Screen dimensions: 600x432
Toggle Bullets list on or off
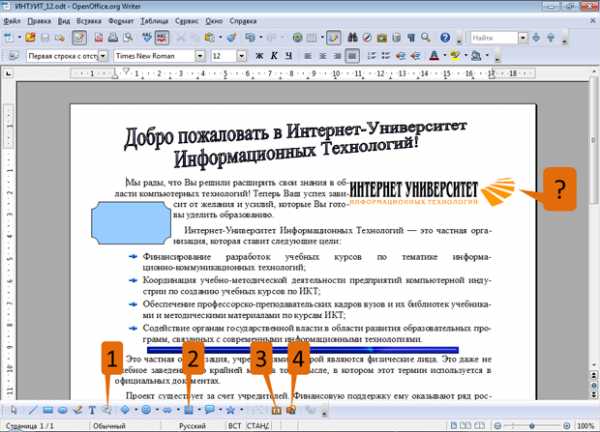[386, 56]
